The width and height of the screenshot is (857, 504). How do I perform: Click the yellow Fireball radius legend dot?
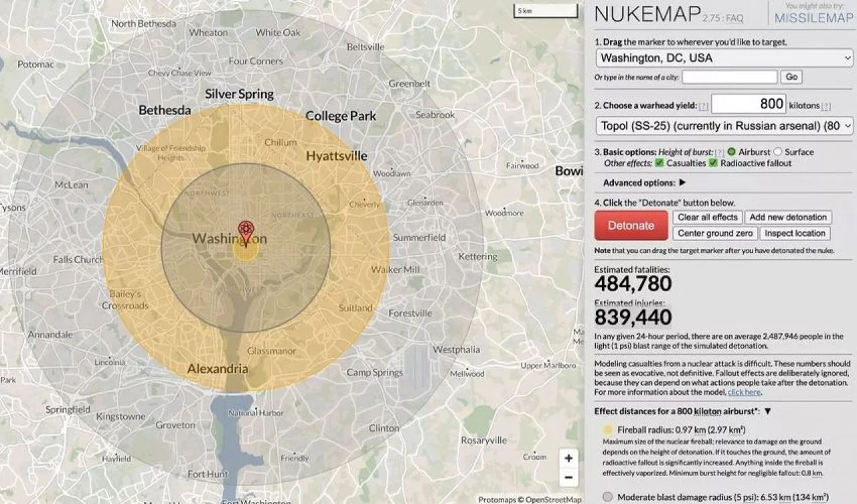(x=607, y=430)
